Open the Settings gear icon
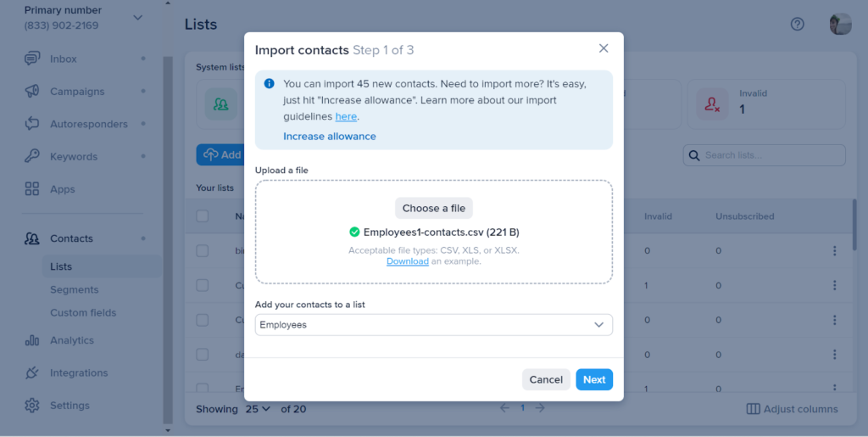 [32, 406]
